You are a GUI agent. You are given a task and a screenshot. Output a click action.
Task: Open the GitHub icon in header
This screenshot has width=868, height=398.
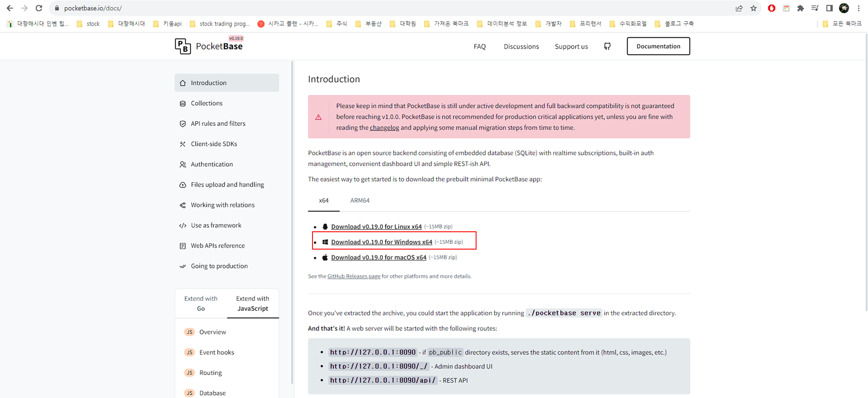click(x=607, y=46)
